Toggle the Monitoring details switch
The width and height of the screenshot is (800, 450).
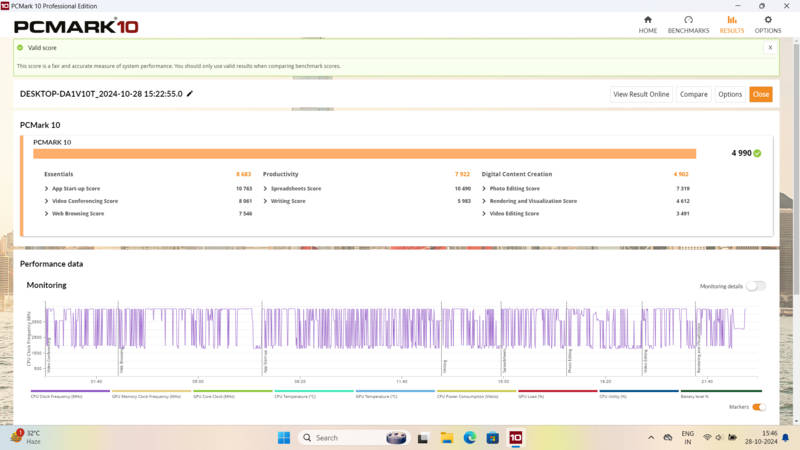756,286
